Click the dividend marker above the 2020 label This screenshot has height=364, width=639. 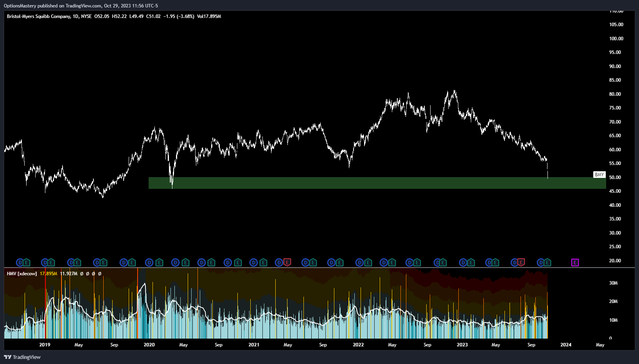click(x=149, y=262)
